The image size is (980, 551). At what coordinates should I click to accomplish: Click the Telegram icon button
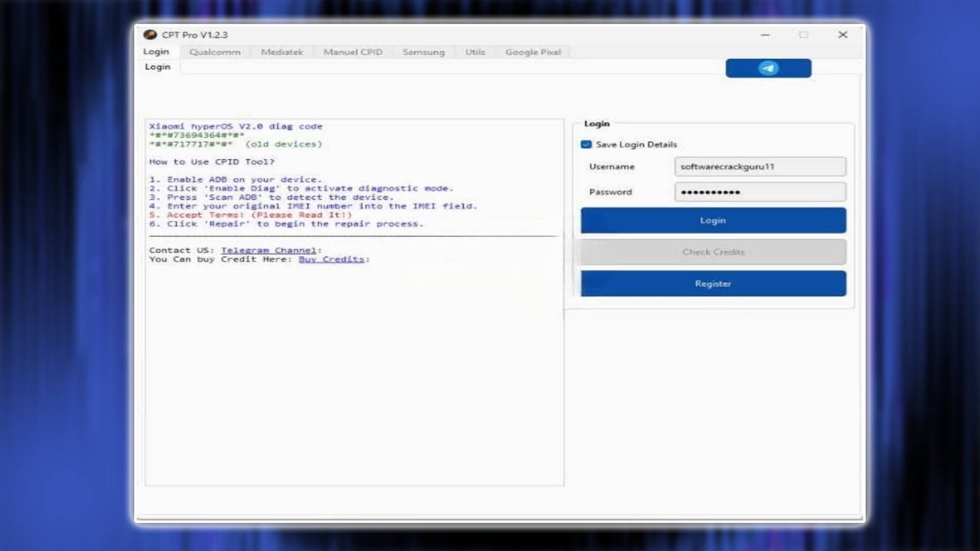click(x=768, y=68)
